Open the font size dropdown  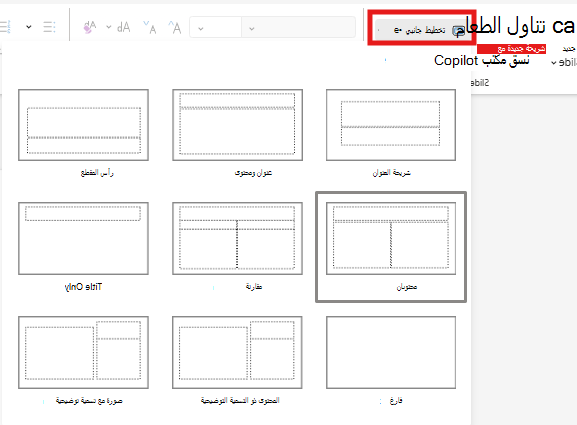pos(215,27)
